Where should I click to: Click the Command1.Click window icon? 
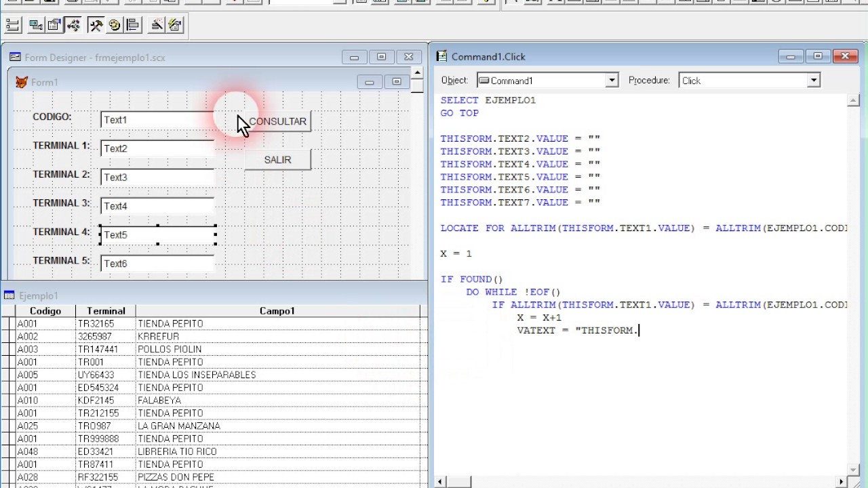[442, 56]
